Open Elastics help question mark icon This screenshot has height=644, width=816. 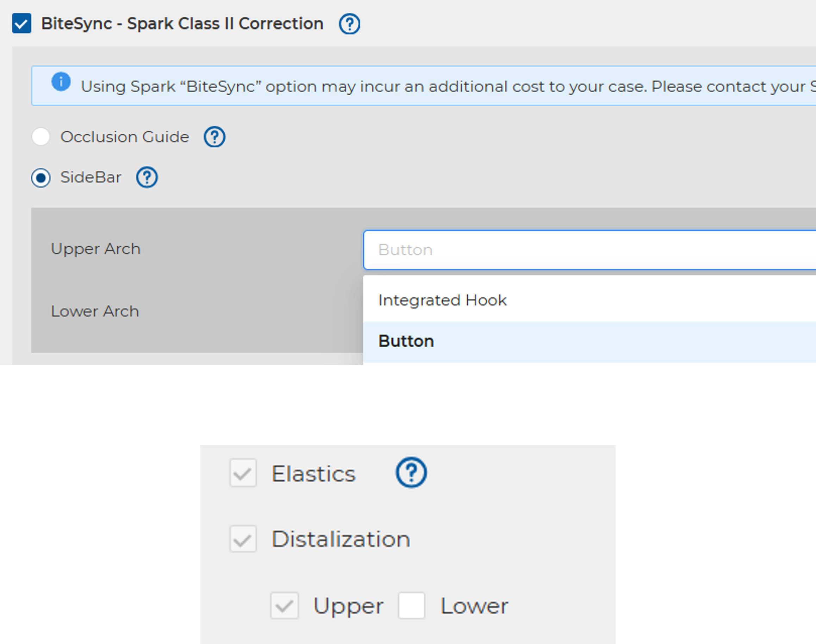[411, 472]
